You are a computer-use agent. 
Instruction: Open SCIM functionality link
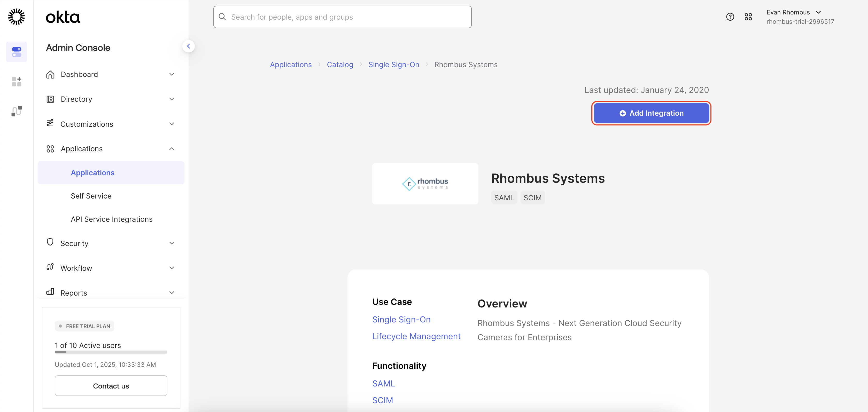(x=382, y=400)
